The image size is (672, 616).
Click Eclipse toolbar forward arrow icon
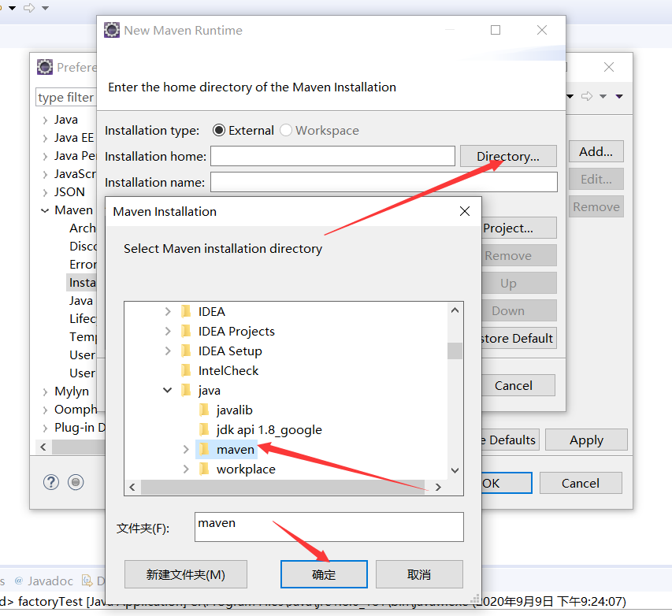pyautogui.click(x=29, y=8)
